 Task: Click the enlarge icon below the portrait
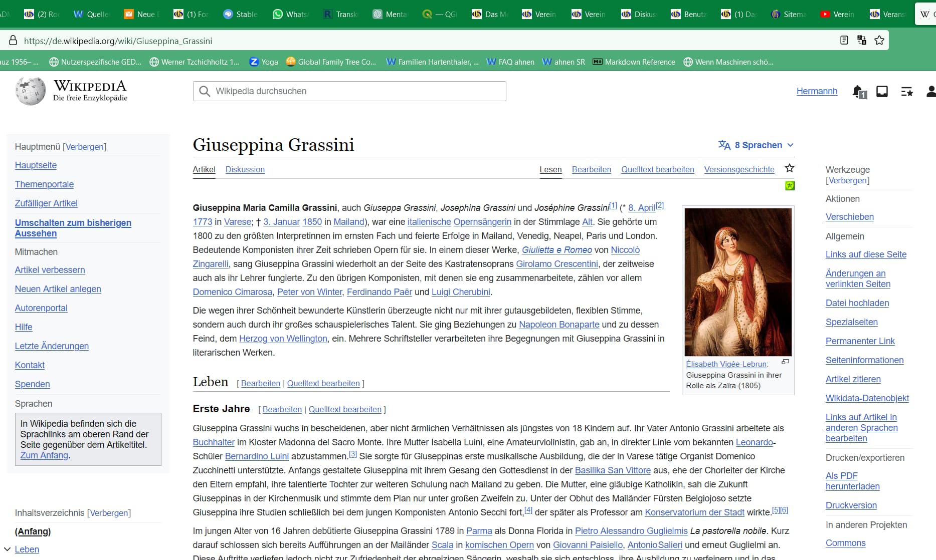pyautogui.click(x=786, y=362)
